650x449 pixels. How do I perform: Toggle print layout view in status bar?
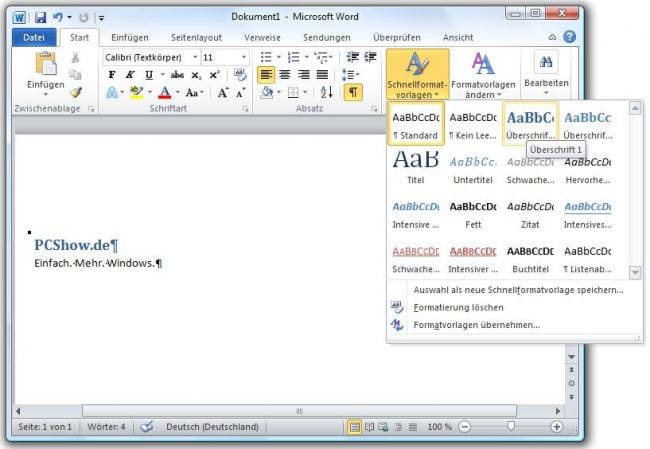coord(354,427)
